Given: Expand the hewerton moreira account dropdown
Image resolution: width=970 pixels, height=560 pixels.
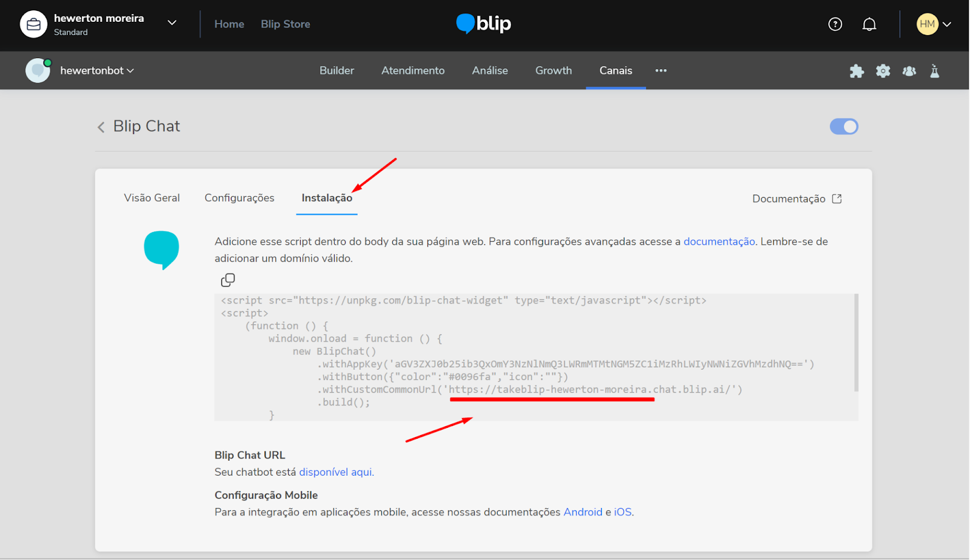Looking at the screenshot, I should pyautogui.click(x=172, y=23).
